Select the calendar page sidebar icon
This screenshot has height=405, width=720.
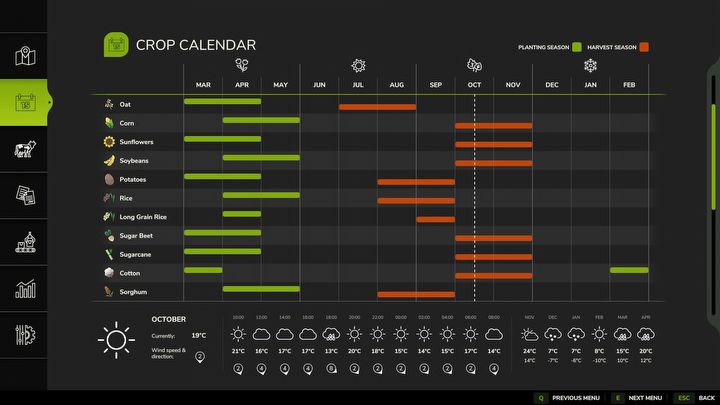(x=25, y=102)
